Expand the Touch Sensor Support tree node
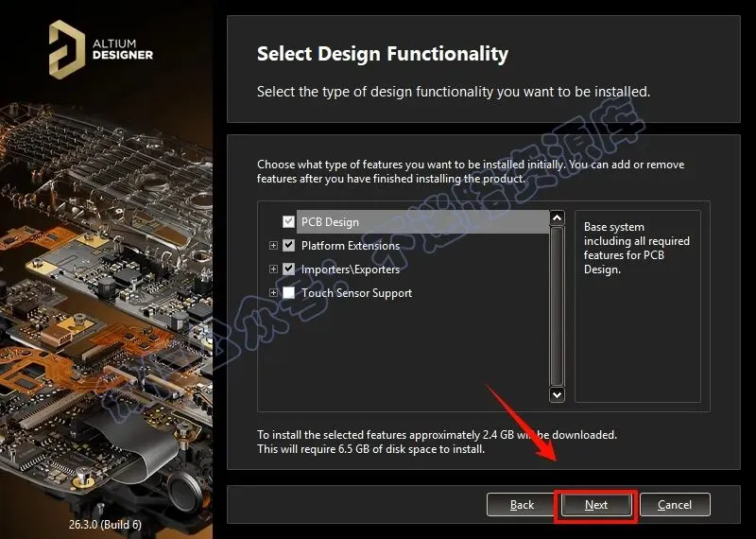The width and height of the screenshot is (756, 539). [x=273, y=292]
